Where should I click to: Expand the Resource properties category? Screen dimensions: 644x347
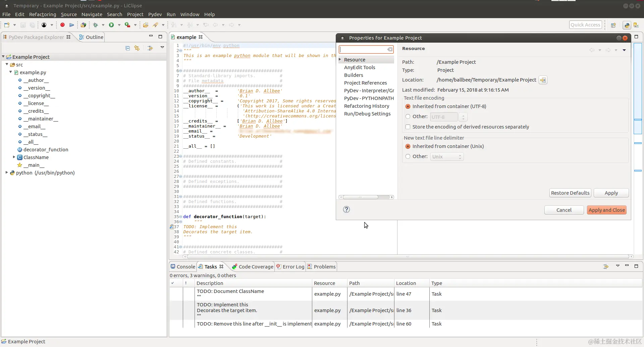click(340, 59)
